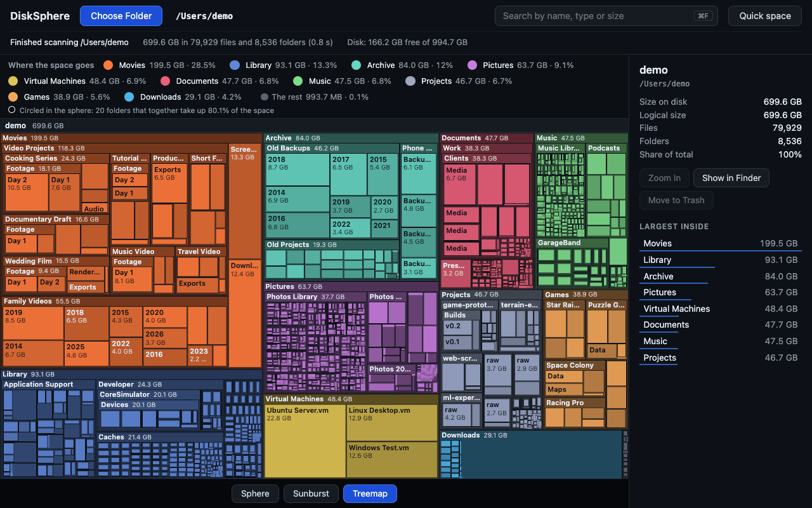Click the Space Colony header in Games
The image size is (812, 508).
(x=575, y=365)
